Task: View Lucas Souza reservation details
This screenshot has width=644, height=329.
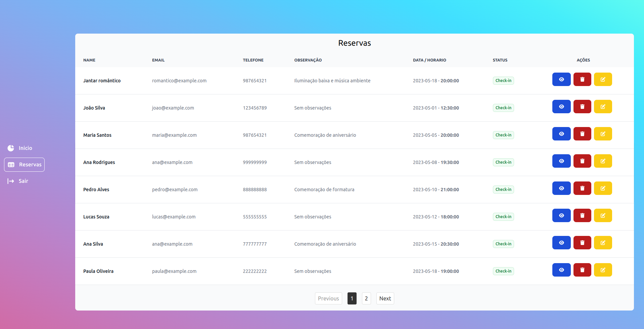Action: pyautogui.click(x=561, y=215)
